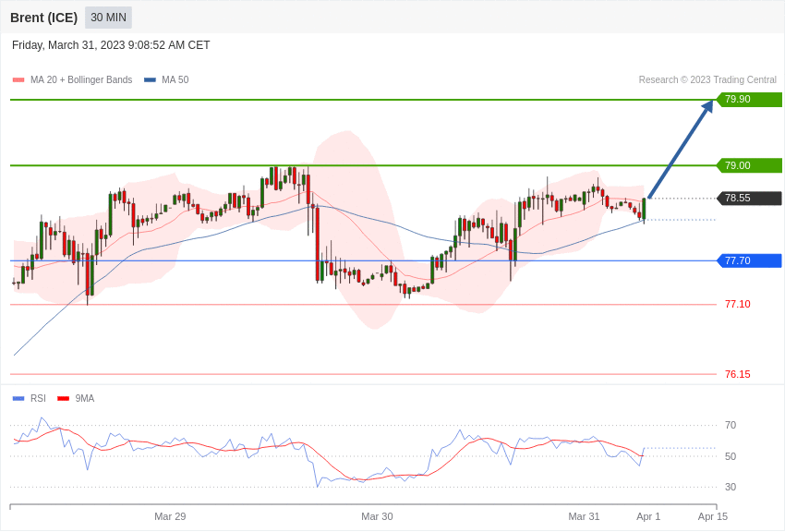The width and height of the screenshot is (785, 532).
Task: Click the black 78.55 current price tag
Action: [x=750, y=199]
